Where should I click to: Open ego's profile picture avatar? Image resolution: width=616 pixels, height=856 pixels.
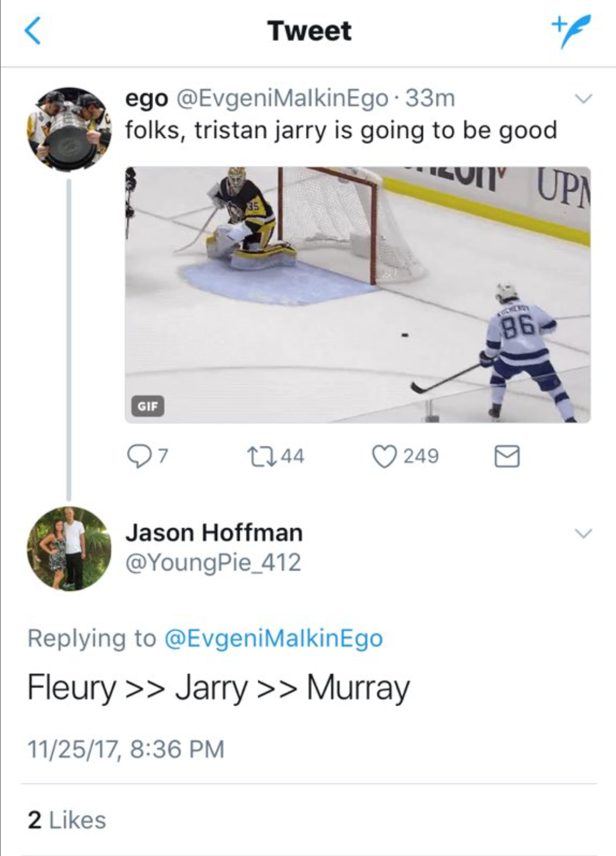point(69,129)
